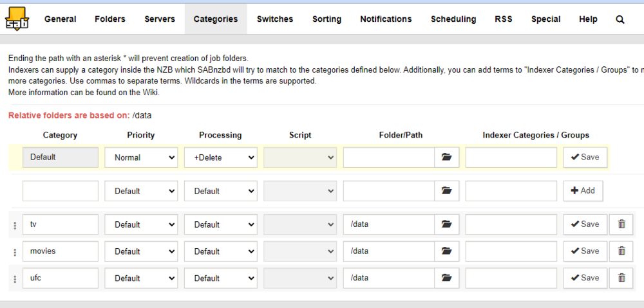Click the Add button for new category
The height and width of the screenshot is (308, 644).
tap(583, 191)
